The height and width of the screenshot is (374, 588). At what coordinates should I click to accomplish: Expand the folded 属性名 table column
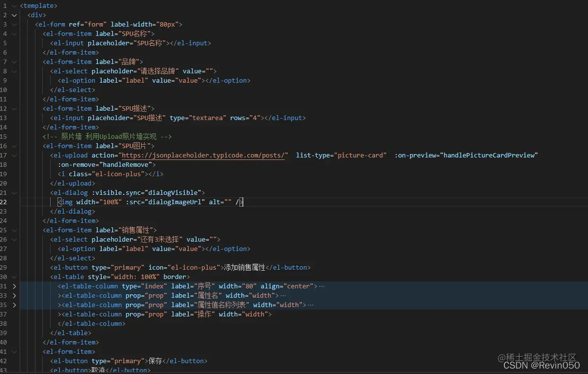[14, 296]
